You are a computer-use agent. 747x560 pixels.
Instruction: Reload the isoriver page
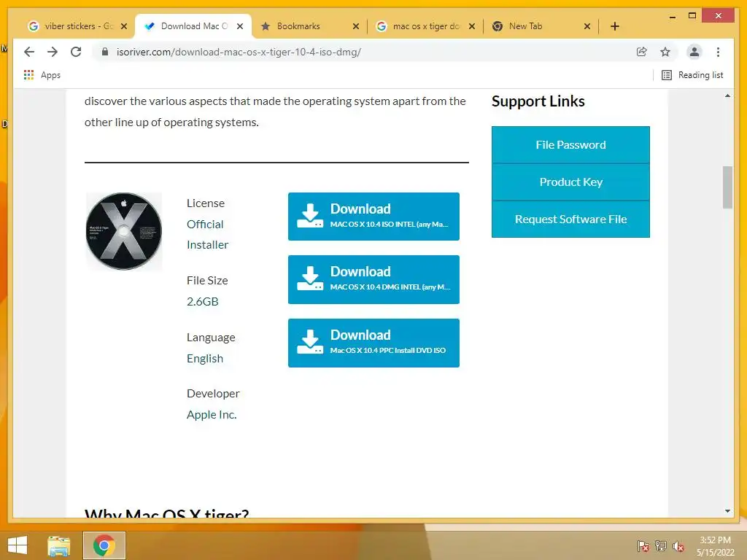(x=76, y=52)
